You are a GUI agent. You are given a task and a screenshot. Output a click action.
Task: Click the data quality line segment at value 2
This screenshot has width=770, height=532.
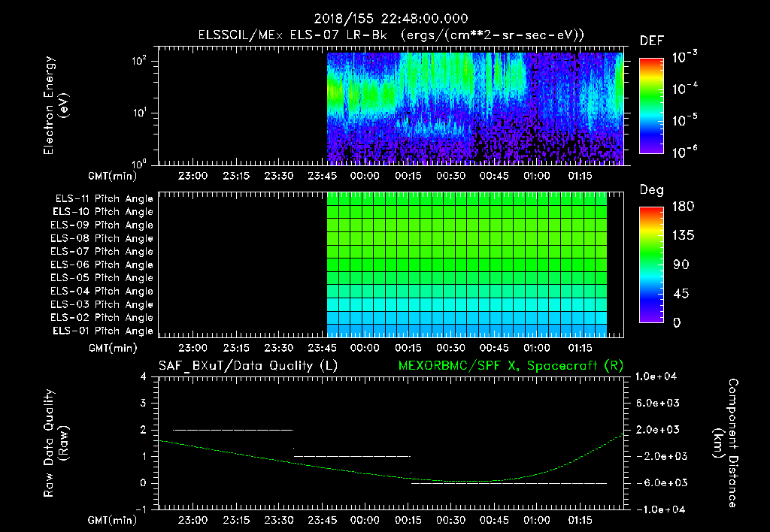(233, 430)
